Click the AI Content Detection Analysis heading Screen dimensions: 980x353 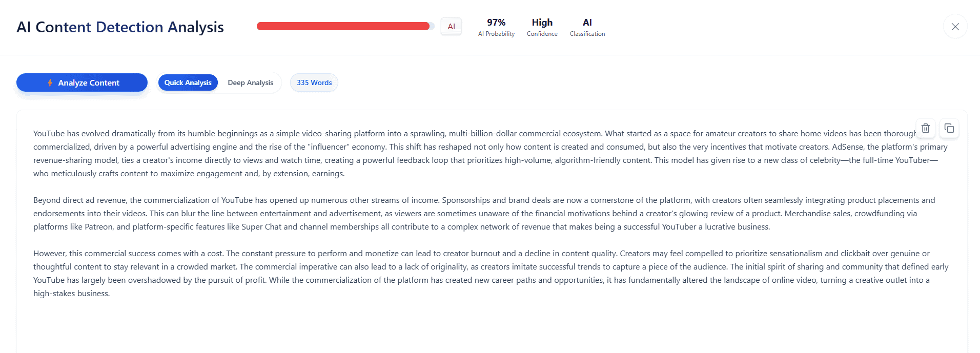click(120, 27)
